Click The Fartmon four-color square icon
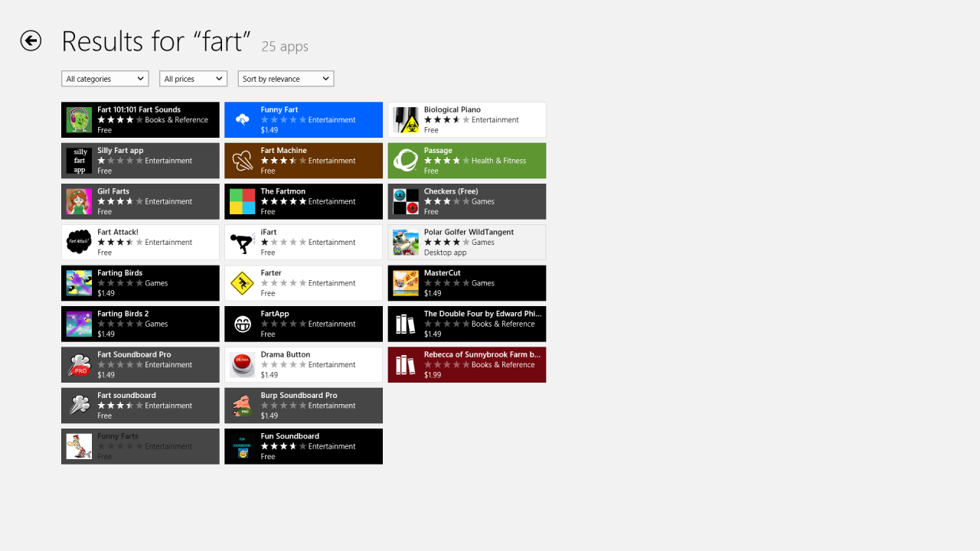The image size is (980, 551). (243, 201)
